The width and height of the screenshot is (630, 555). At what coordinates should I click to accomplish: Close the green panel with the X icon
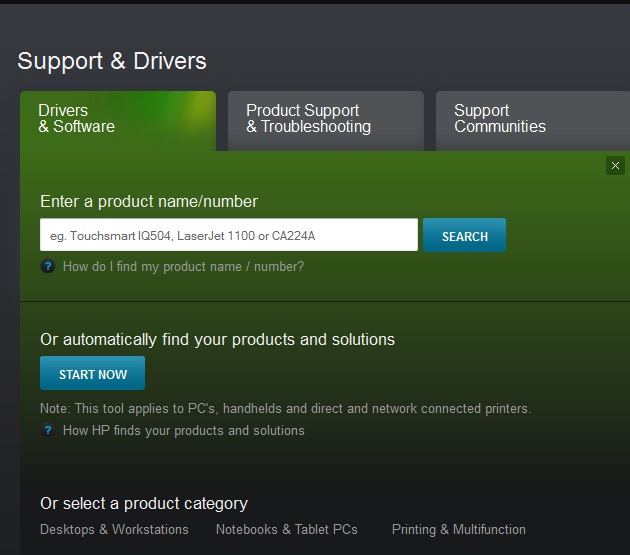click(x=615, y=166)
